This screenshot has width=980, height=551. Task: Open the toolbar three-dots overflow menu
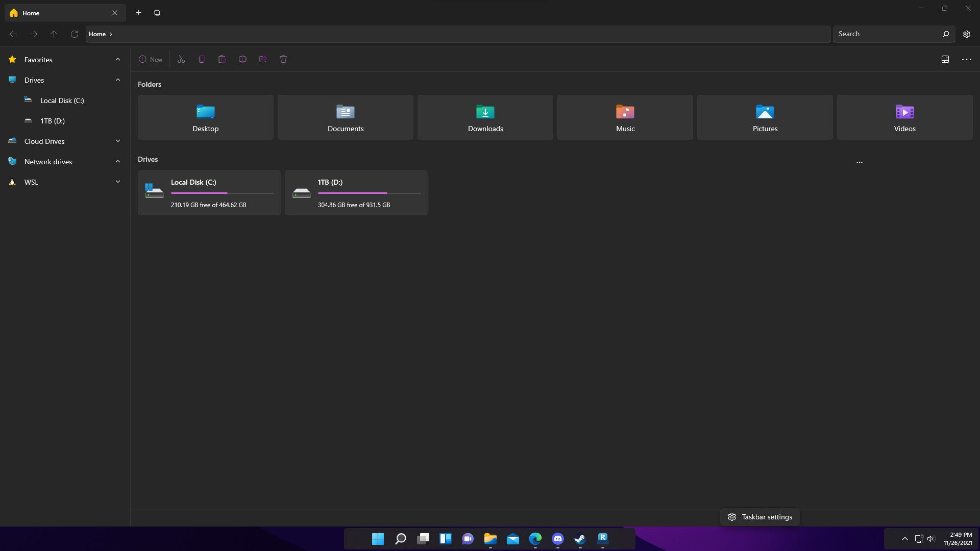coord(967,59)
